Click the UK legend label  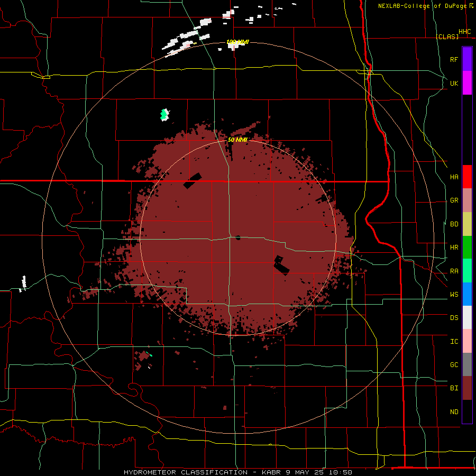coord(454,83)
